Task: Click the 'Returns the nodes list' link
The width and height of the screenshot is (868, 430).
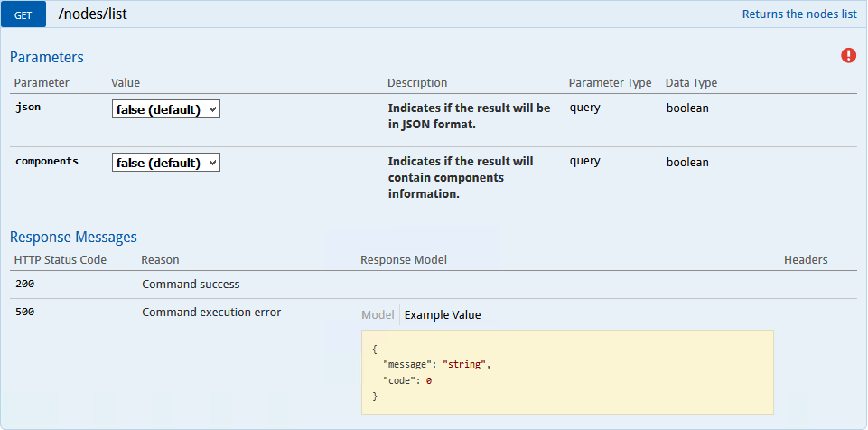Action: pos(799,14)
